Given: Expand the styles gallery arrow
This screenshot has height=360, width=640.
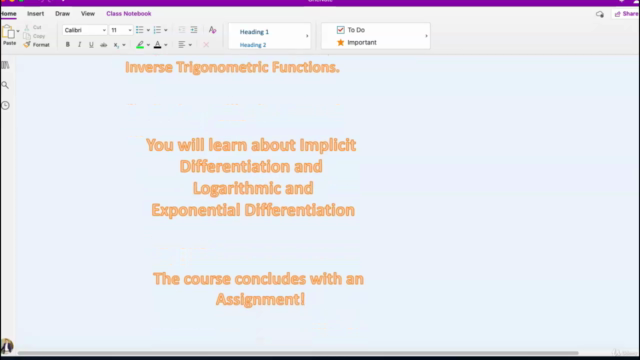Looking at the screenshot, I should 307,36.
